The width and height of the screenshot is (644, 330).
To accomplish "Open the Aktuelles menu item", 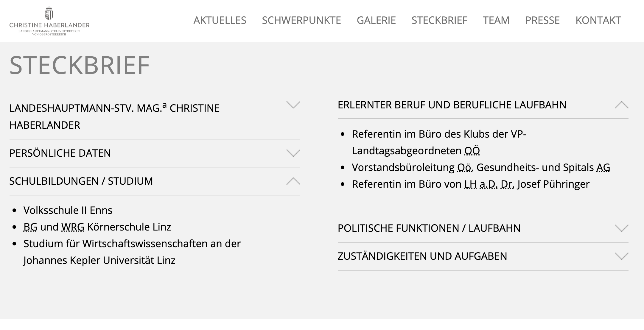I will click(x=220, y=20).
